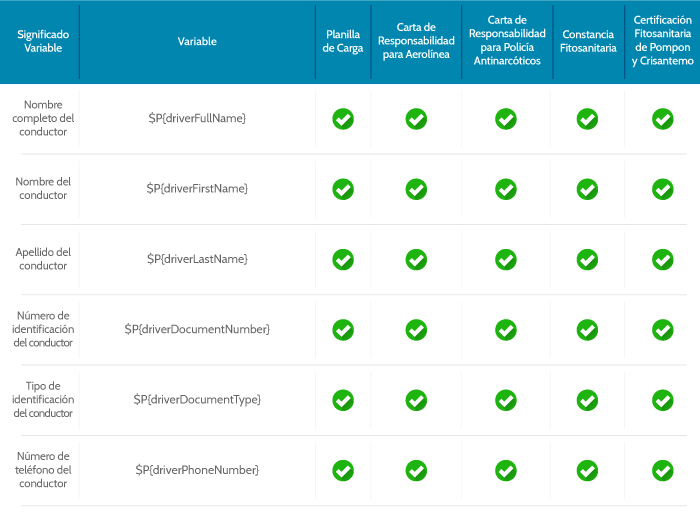Click driverFullName checkmark under Planilla de Carga
700x512 pixels.
coord(343,119)
